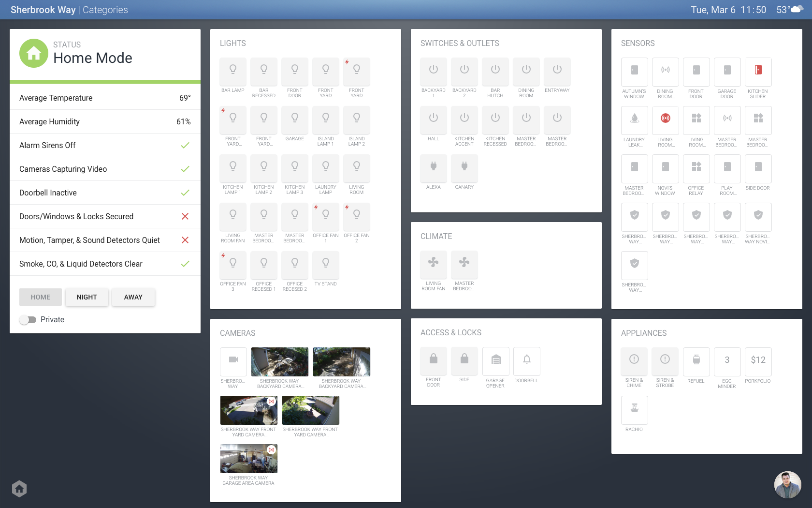Toggle the Office Fan 2 light

(357, 217)
